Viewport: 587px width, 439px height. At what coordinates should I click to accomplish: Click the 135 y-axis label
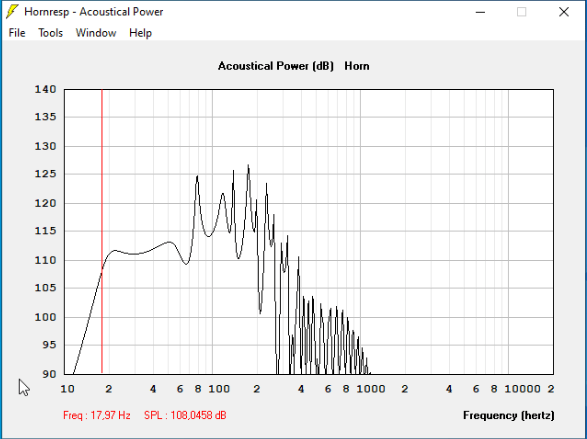[x=45, y=117]
